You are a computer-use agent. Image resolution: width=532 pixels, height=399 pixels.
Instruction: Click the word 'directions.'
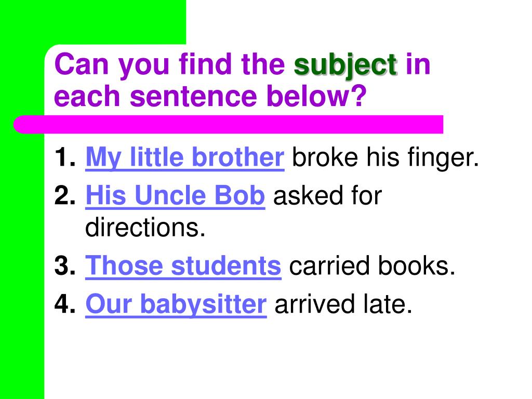click(x=145, y=228)
